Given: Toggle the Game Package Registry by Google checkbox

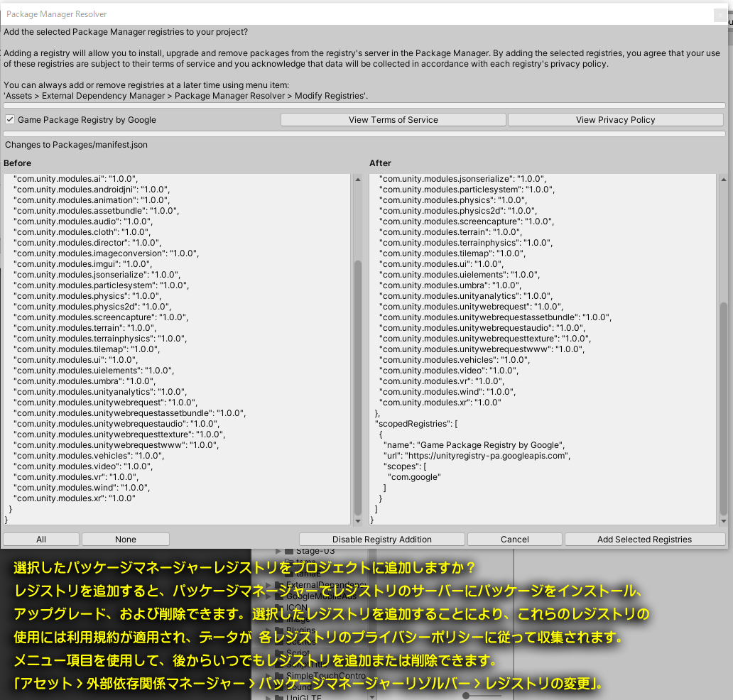Looking at the screenshot, I should (10, 120).
